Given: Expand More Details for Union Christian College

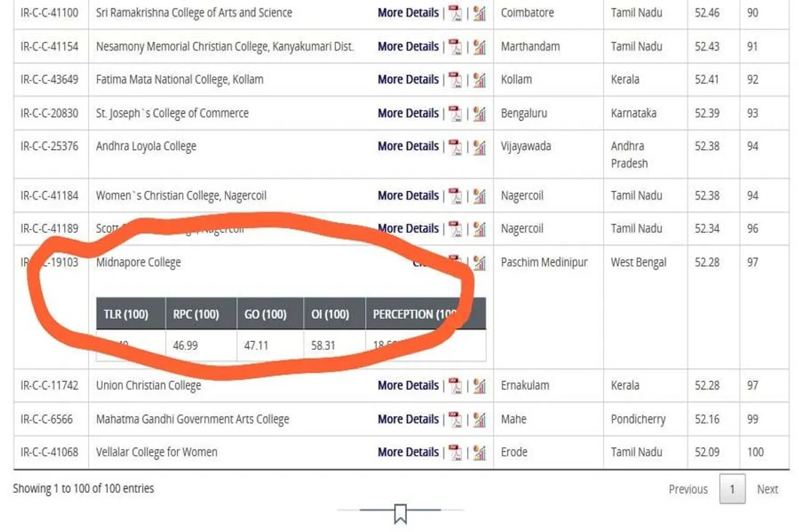Looking at the screenshot, I should pos(408,386).
